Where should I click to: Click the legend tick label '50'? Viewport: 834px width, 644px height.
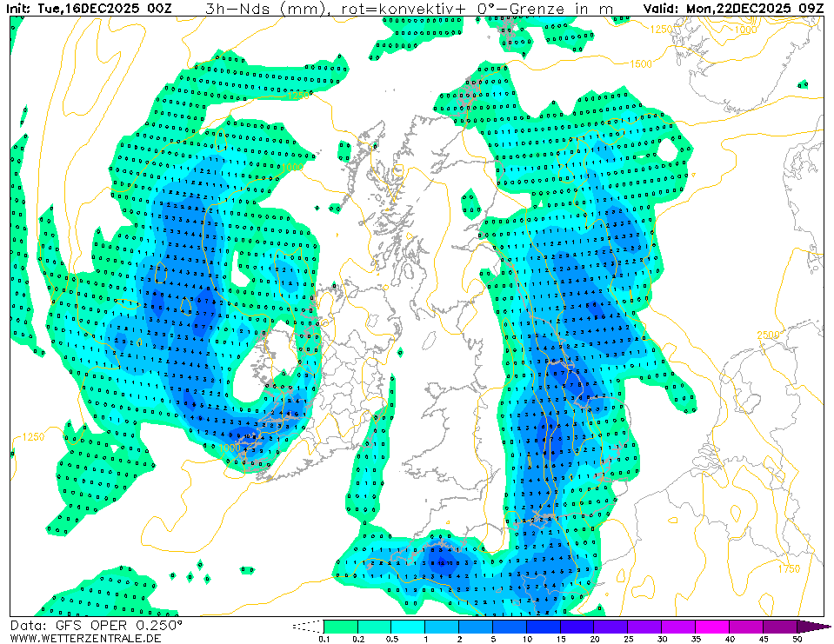pyautogui.click(x=797, y=639)
